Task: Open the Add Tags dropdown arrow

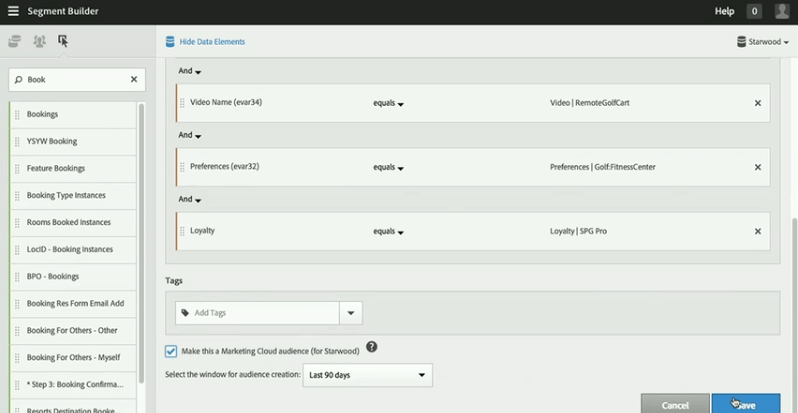Action: click(351, 313)
